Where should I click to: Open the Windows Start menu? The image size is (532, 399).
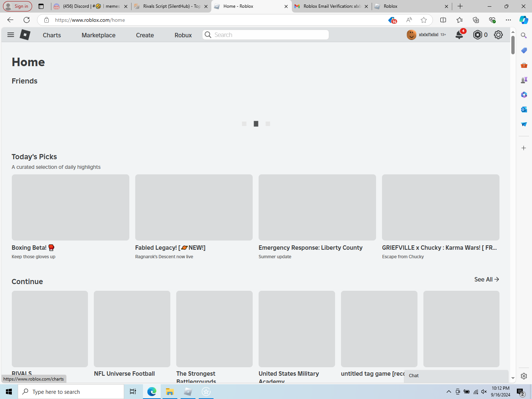[9, 392]
